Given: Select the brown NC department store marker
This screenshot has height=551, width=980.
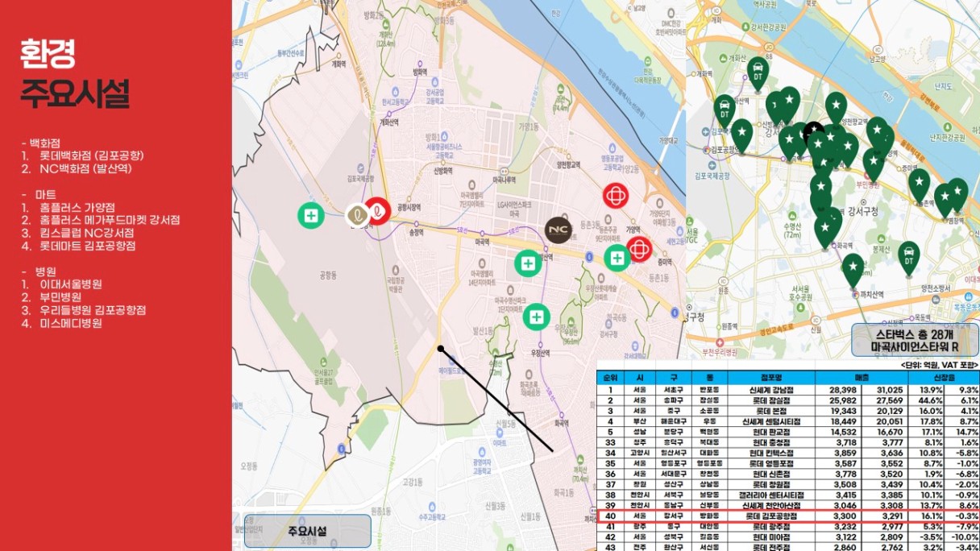Looking at the screenshot, I should point(558,230).
